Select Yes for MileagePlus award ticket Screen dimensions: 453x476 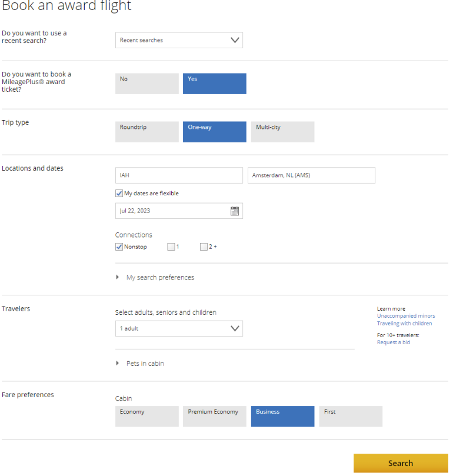click(214, 84)
